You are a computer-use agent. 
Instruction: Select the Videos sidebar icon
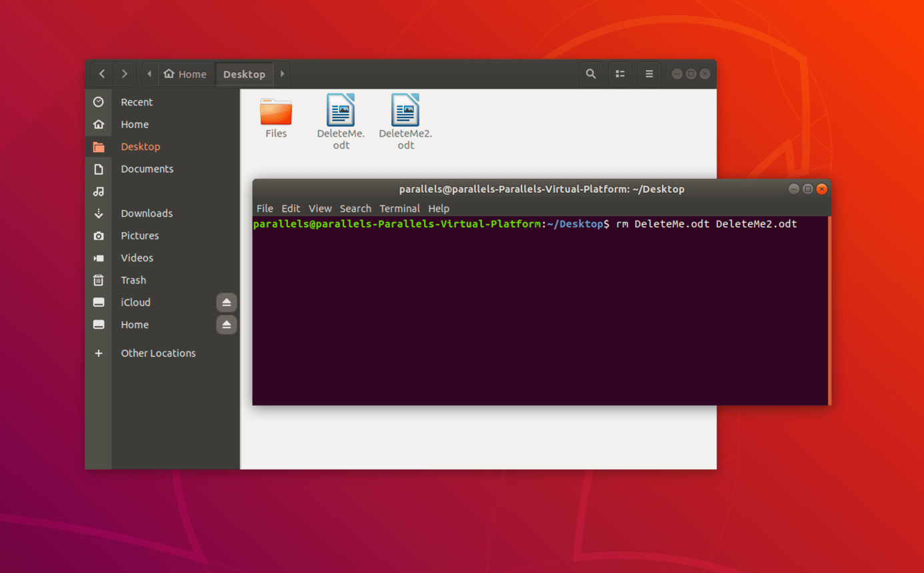coord(99,257)
